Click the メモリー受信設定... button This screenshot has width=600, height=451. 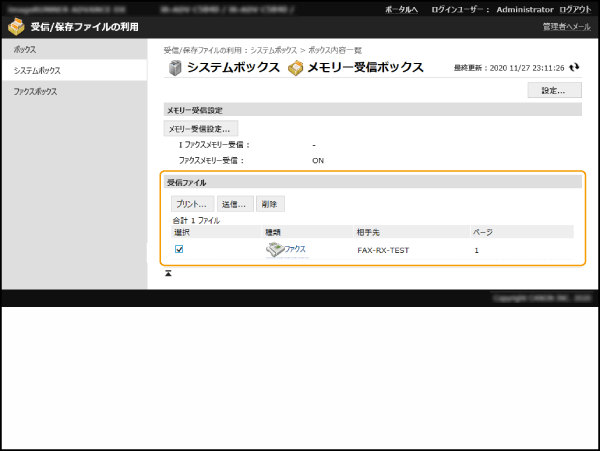pos(198,129)
